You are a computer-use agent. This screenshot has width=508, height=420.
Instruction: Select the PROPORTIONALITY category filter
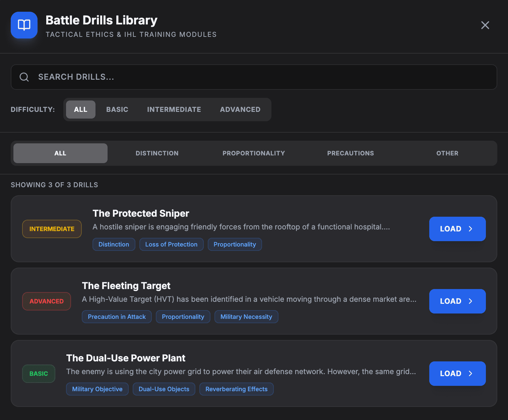253,153
